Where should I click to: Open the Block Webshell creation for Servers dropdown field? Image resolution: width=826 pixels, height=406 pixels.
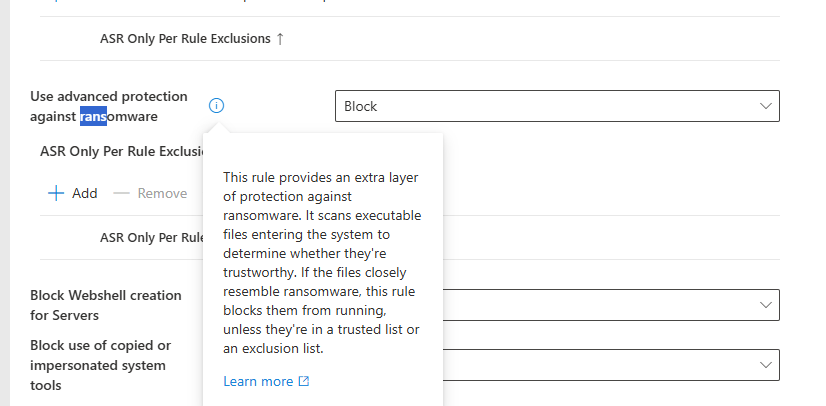coord(611,305)
